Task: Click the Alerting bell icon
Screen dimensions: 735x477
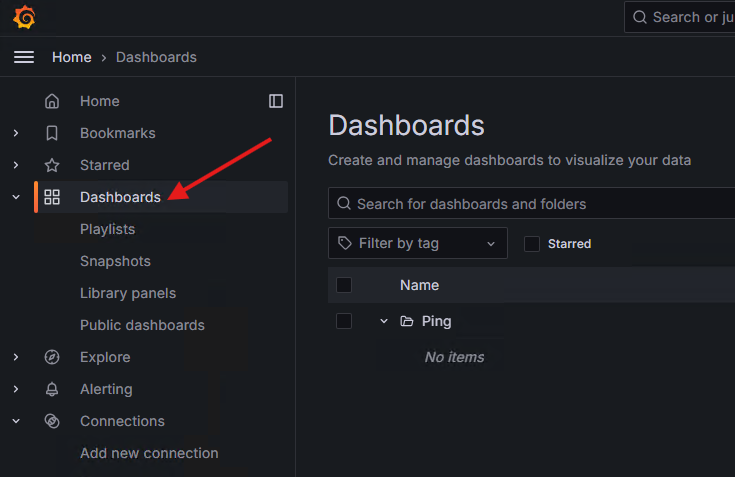Action: (x=53, y=389)
